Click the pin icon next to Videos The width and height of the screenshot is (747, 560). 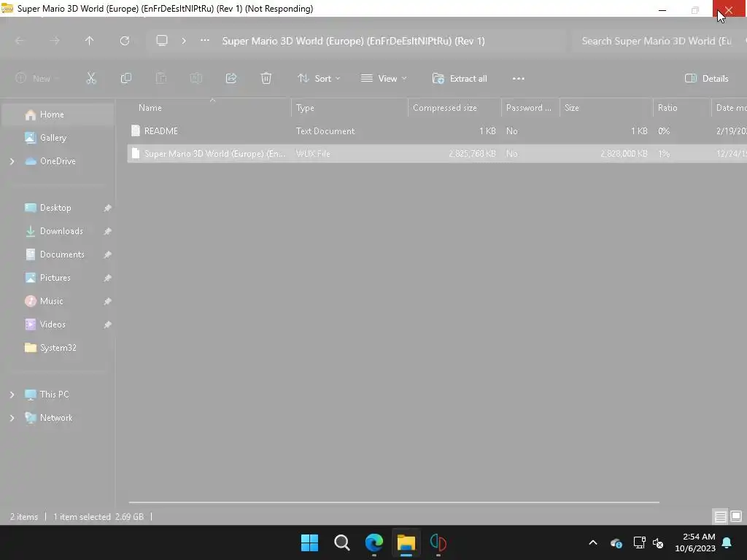point(108,324)
